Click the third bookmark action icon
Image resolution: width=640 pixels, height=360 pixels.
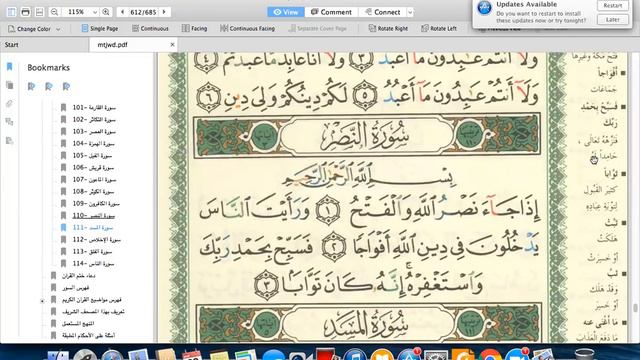pyautogui.click(x=67, y=87)
